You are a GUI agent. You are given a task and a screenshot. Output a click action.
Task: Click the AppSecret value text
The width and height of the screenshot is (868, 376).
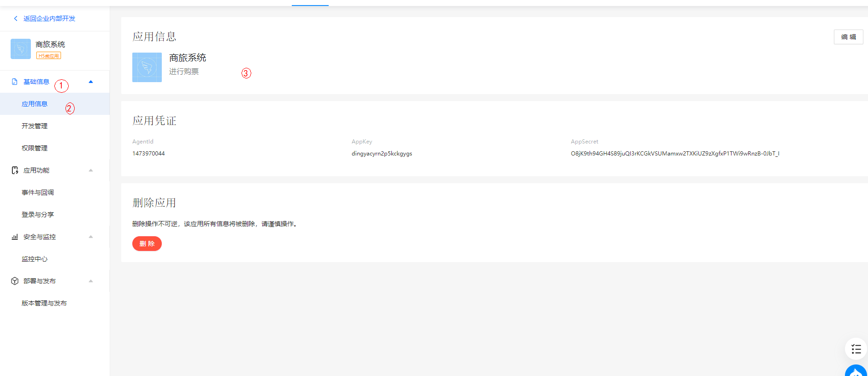pos(674,154)
